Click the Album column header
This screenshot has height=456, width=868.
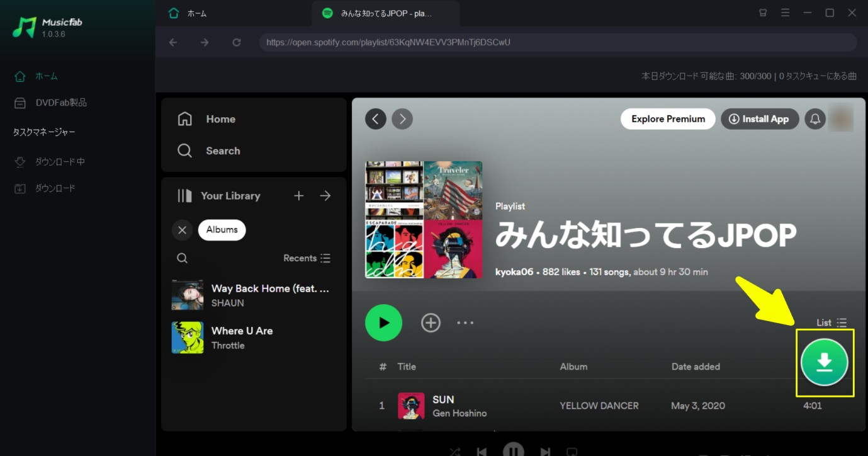point(573,367)
